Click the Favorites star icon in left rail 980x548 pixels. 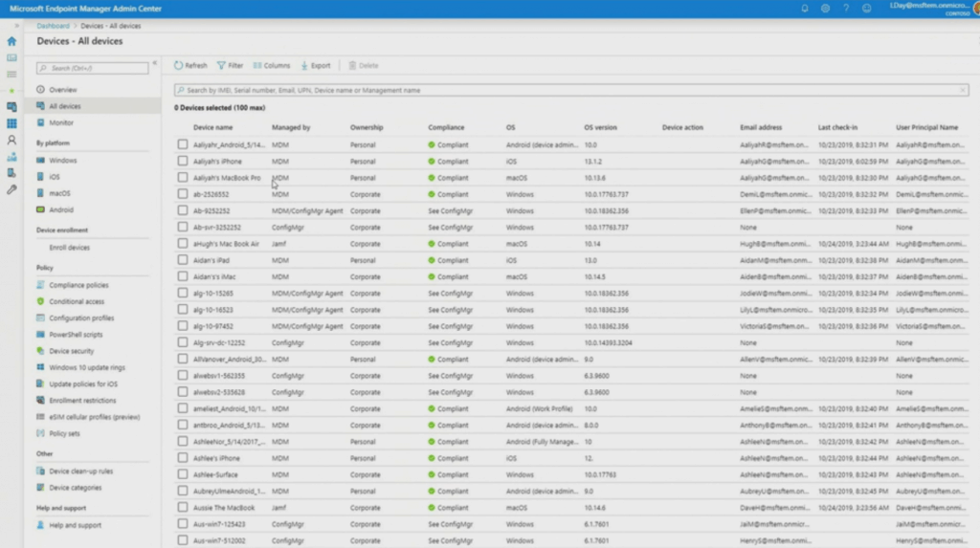11,91
